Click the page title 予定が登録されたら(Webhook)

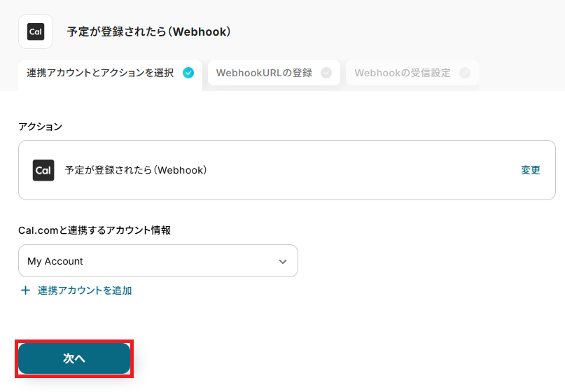tap(148, 31)
